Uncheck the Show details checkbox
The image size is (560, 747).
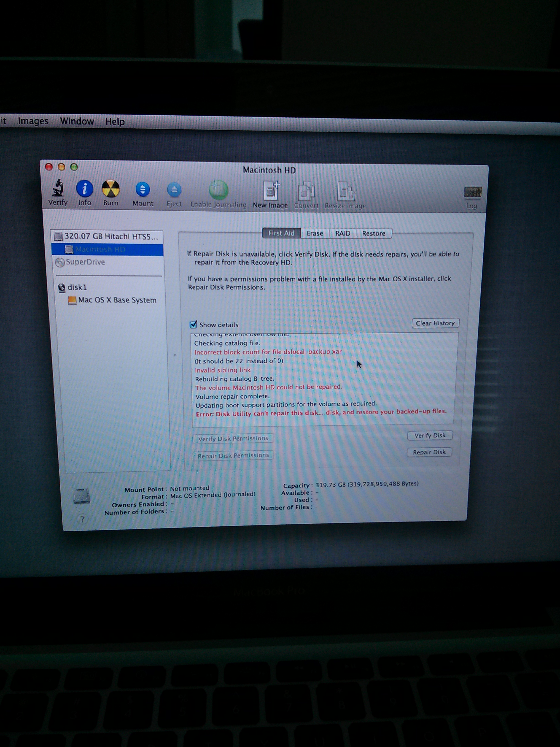point(193,325)
